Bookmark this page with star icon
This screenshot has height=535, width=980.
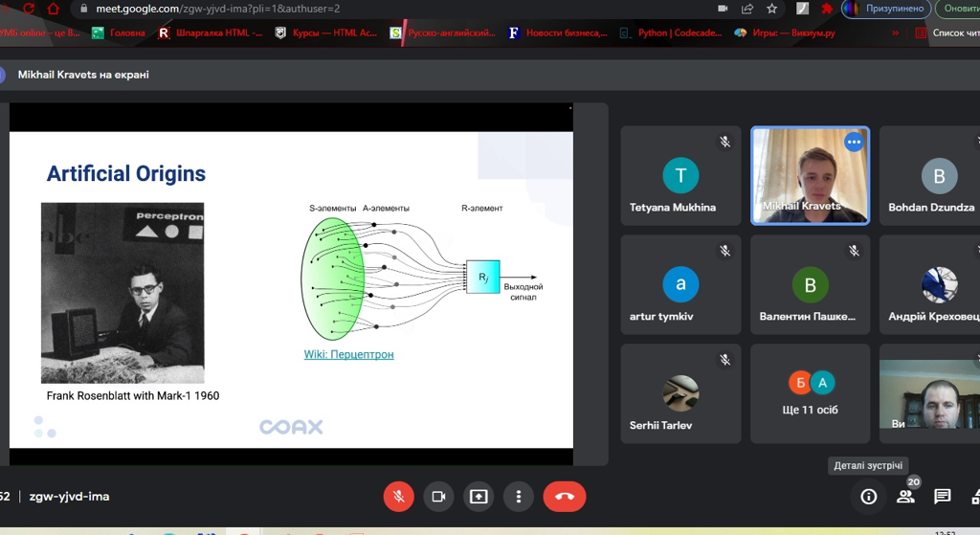tap(771, 9)
